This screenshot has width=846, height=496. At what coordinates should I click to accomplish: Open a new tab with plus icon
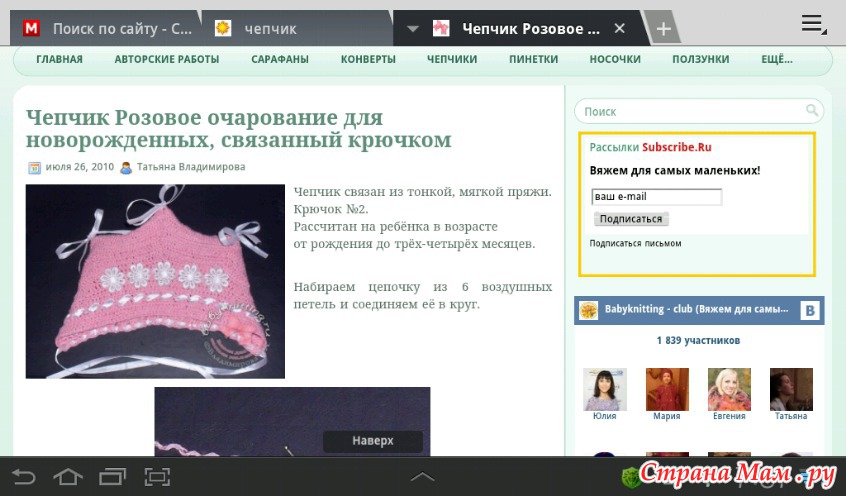662,29
